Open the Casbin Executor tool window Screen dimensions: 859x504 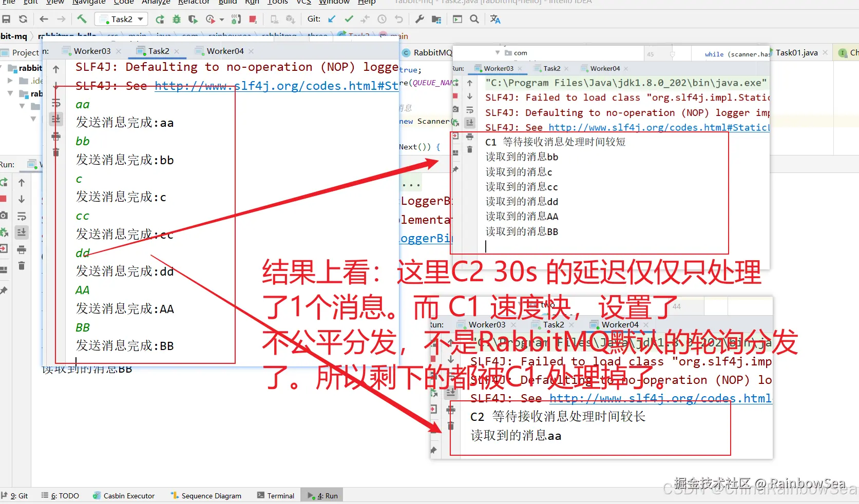pyautogui.click(x=124, y=496)
